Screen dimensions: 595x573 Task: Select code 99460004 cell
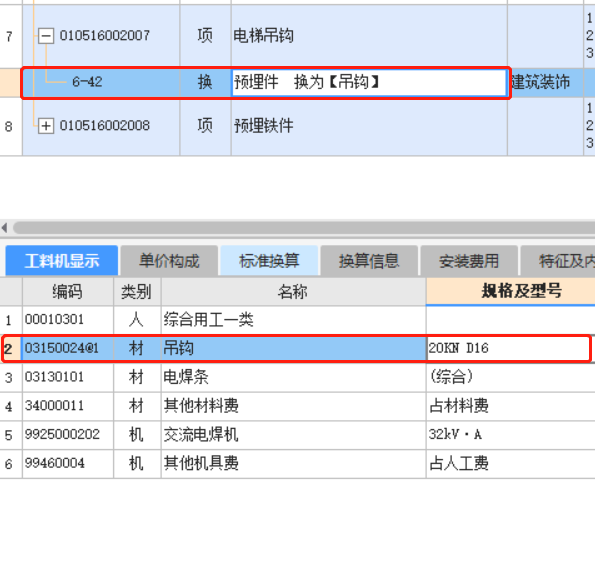pyautogui.click(x=68, y=464)
